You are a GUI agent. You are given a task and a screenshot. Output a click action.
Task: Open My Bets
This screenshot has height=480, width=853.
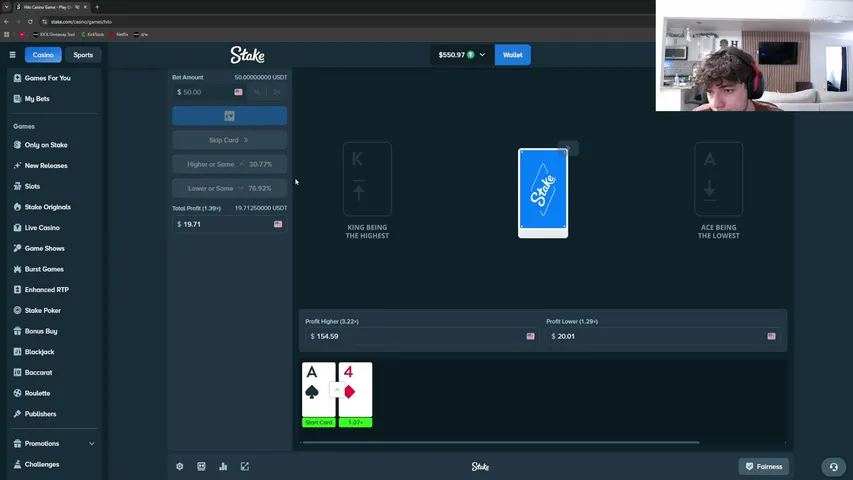coord(37,99)
